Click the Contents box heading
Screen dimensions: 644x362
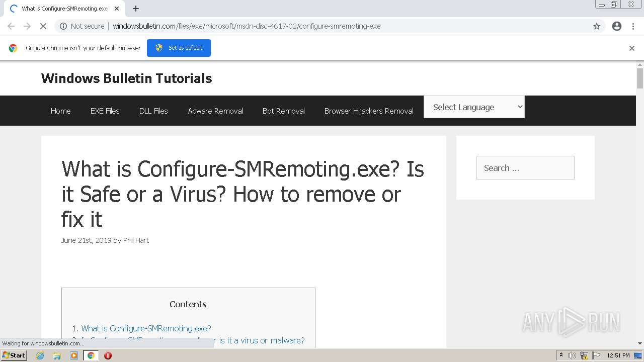click(188, 304)
